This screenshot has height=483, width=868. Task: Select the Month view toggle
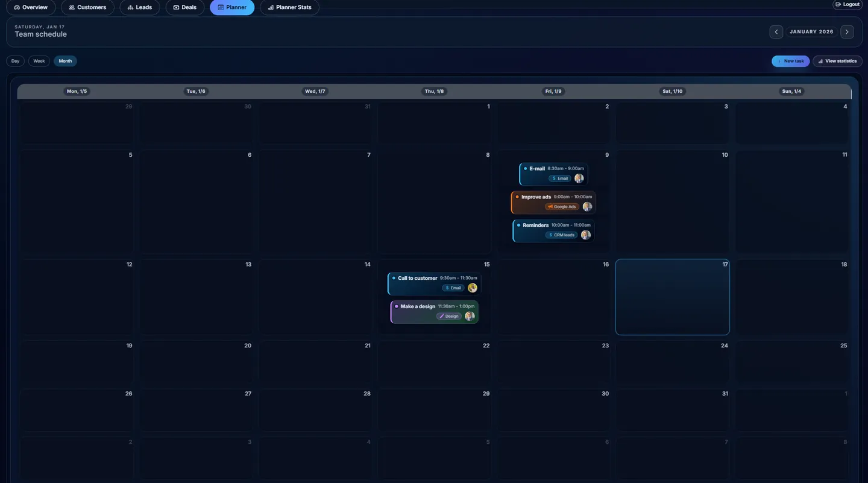pyautogui.click(x=65, y=61)
